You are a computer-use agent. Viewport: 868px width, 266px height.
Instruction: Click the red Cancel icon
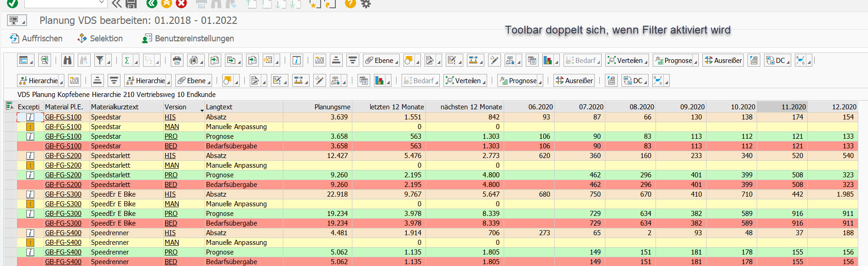181,4
